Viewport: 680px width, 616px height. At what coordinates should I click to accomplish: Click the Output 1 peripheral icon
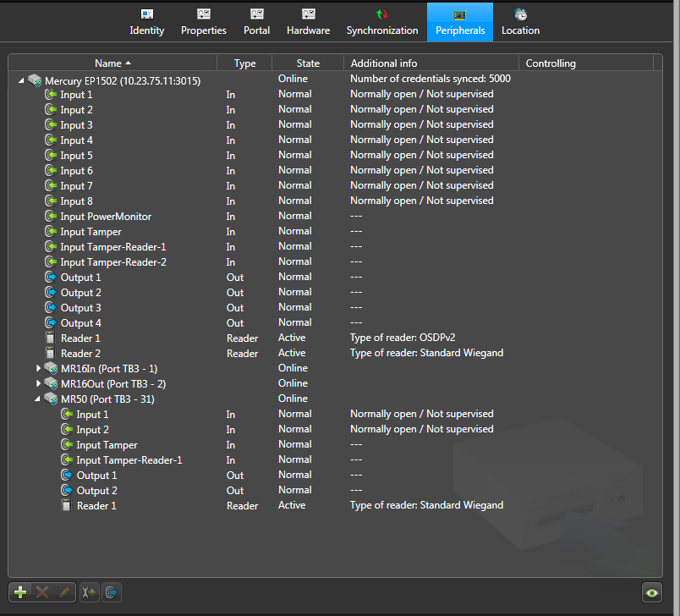pyautogui.click(x=49, y=277)
